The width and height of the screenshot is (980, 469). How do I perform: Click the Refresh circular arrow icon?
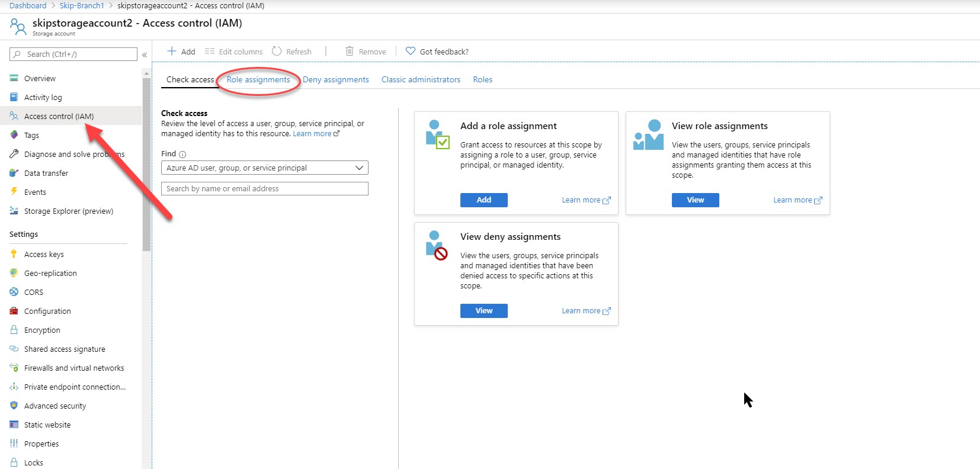point(277,51)
